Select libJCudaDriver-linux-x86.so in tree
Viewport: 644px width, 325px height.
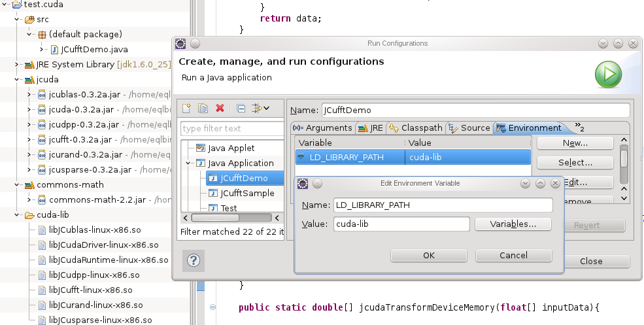click(x=103, y=245)
